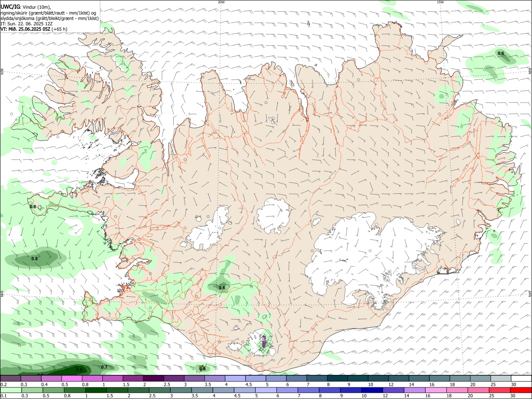Click the "64N" latitude label on the right edge
Viewport: 532px width, 399px height.
(x=530, y=294)
